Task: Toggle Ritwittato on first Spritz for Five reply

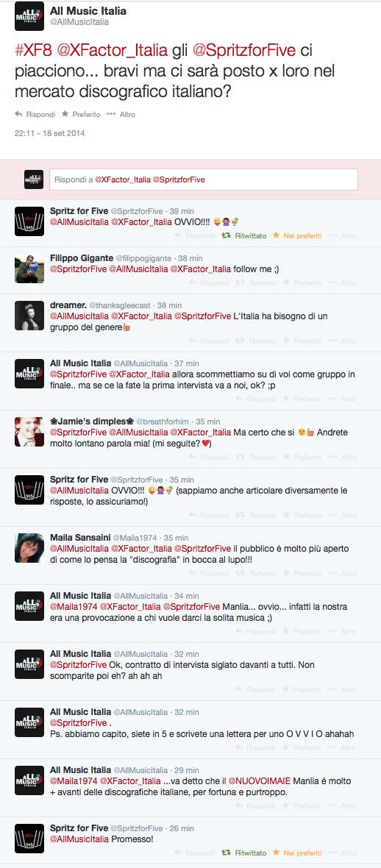Action: pos(244,236)
